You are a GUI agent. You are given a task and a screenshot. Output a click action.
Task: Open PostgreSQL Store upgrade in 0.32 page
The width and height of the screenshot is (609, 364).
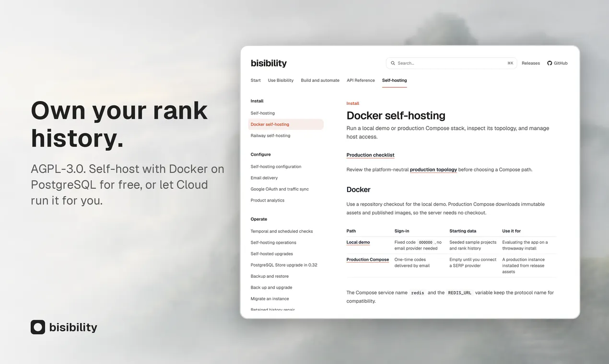click(x=284, y=265)
